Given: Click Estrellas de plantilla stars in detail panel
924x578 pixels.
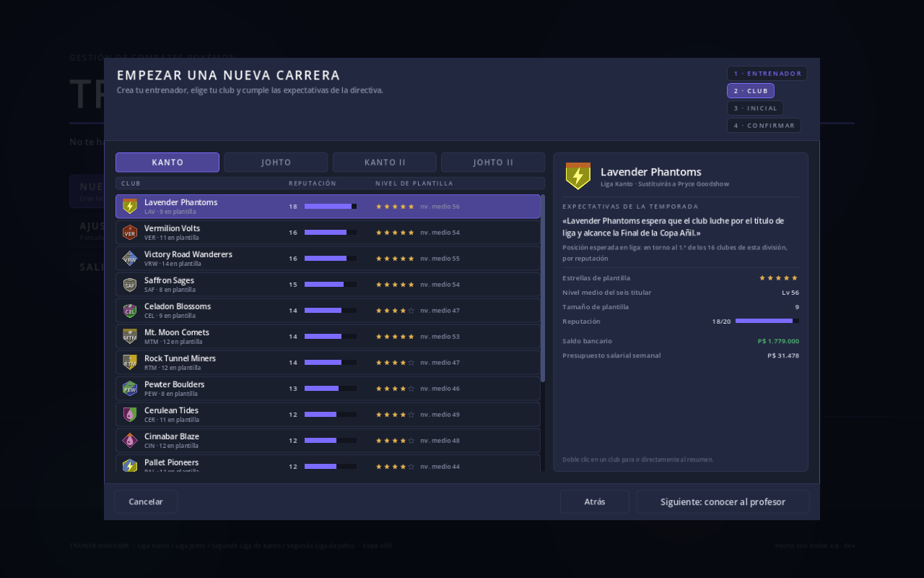Looking at the screenshot, I should tap(779, 278).
